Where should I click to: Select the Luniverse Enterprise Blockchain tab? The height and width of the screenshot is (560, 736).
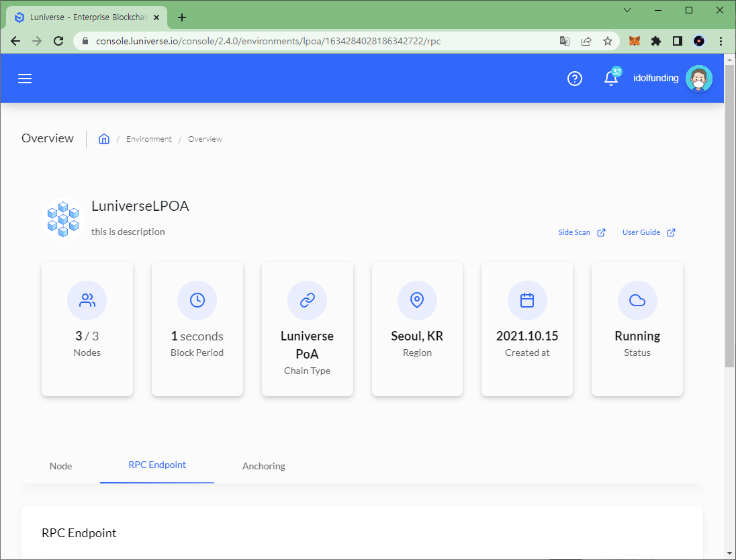pos(87,17)
